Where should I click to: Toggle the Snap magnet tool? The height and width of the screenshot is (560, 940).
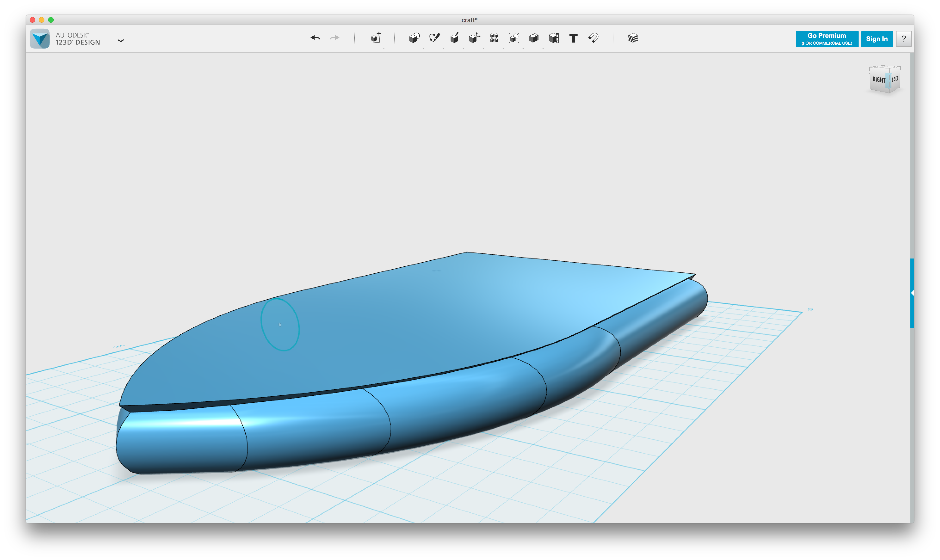(x=593, y=38)
